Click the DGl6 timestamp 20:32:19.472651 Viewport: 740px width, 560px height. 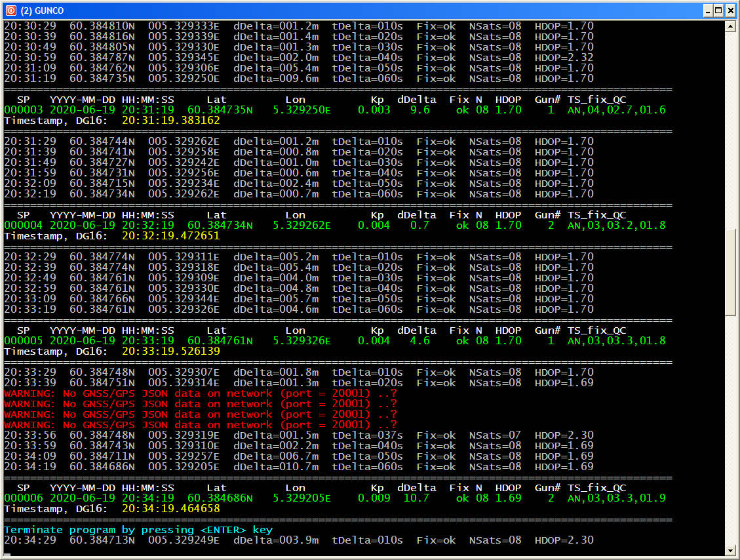point(170,236)
